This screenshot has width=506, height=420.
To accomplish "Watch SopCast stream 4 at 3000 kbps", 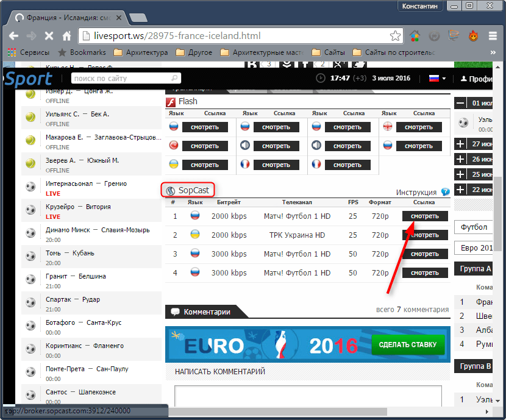I will click(x=425, y=272).
